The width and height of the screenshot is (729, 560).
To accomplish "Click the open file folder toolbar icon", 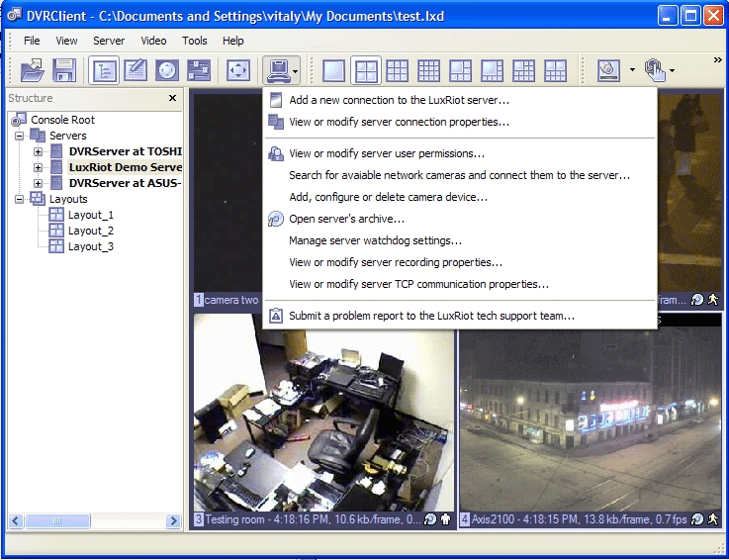I will tap(33, 70).
